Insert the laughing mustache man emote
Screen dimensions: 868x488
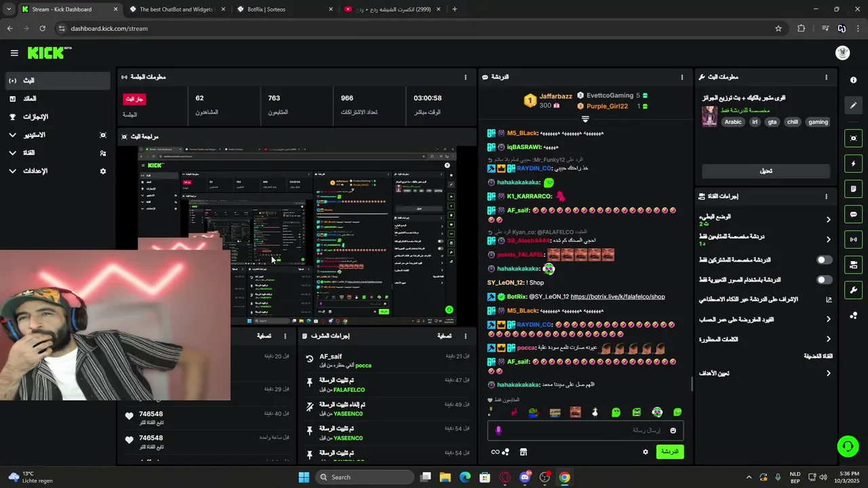point(575,412)
